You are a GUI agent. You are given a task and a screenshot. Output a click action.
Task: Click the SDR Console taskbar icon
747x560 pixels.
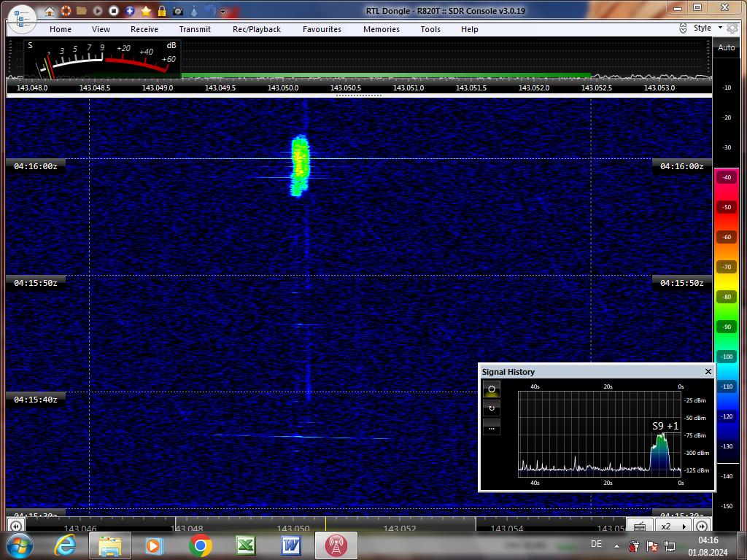[x=336, y=545]
